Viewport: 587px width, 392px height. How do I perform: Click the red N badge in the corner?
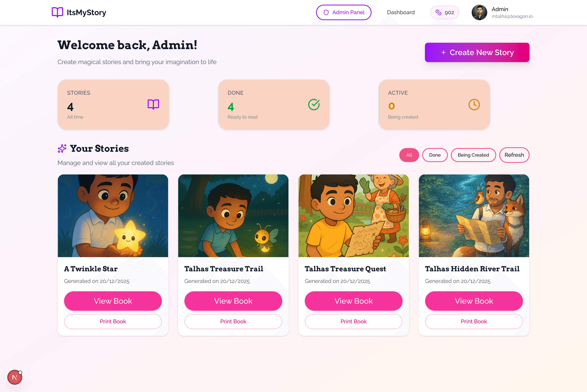tap(15, 377)
